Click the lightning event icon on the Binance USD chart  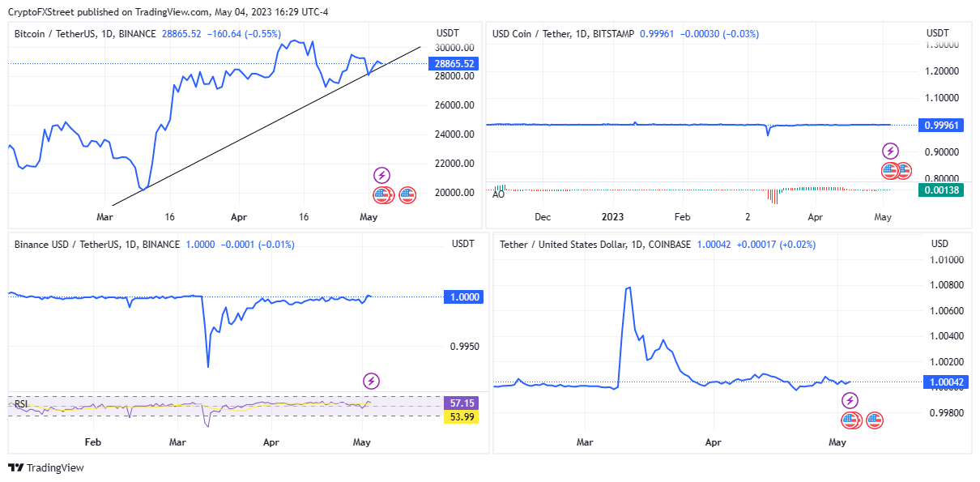(x=371, y=381)
